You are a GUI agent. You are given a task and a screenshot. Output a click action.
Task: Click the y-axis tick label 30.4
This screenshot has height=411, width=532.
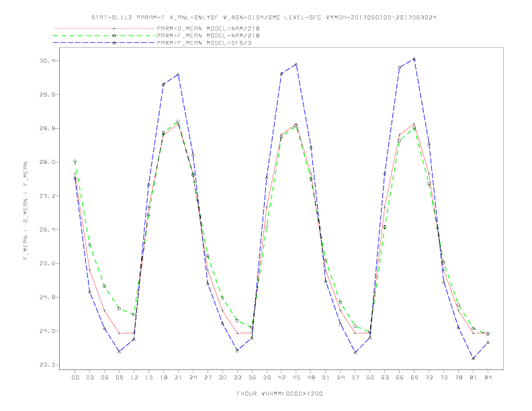pos(46,60)
